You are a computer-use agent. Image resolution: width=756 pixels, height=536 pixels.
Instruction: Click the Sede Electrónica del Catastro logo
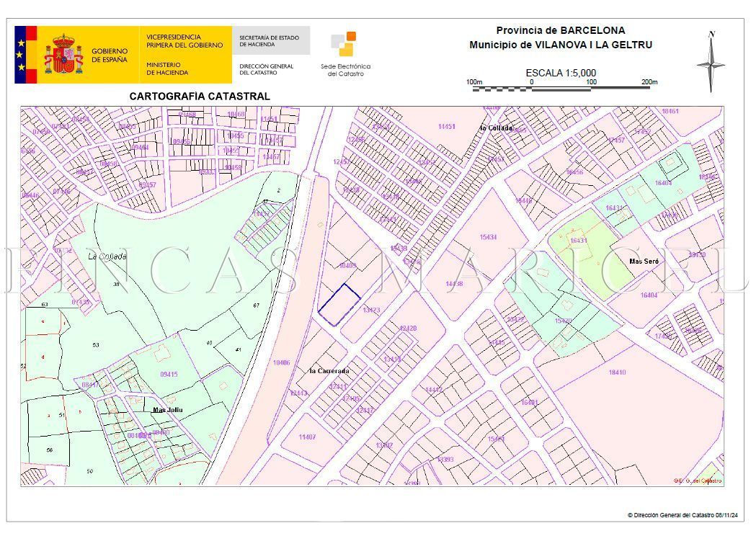[x=345, y=54]
